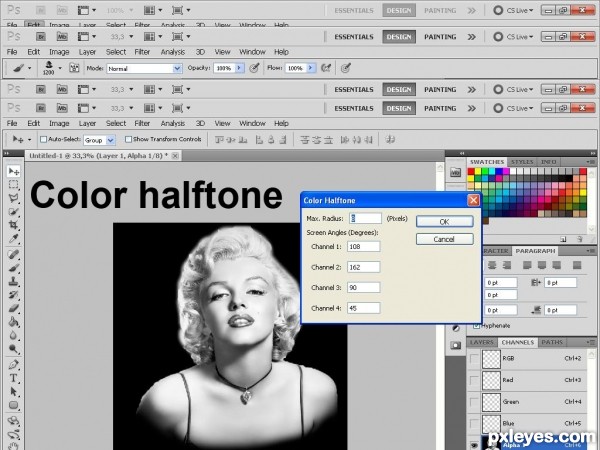
Task: Select the Paragraph tab
Action: (x=535, y=251)
